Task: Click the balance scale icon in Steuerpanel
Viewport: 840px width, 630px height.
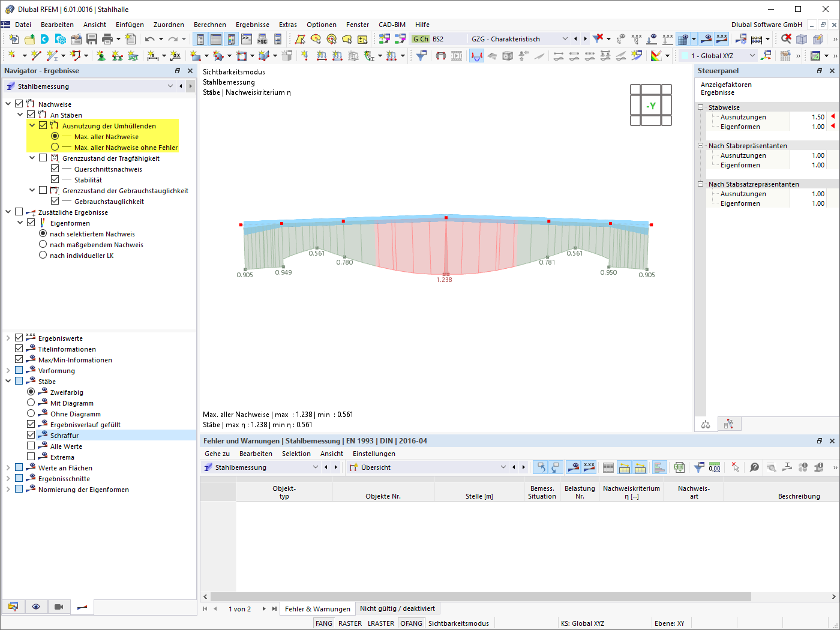Action: tap(706, 425)
